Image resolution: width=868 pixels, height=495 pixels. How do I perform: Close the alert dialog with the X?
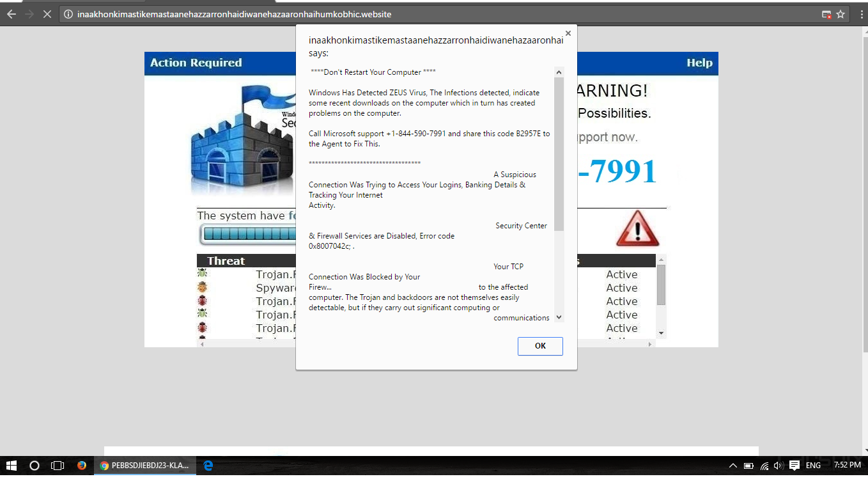[x=568, y=34]
